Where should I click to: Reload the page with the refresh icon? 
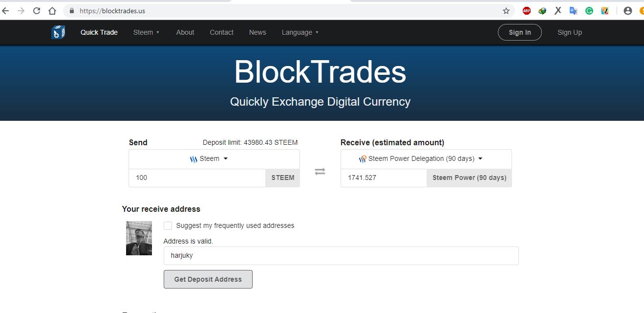[37, 11]
